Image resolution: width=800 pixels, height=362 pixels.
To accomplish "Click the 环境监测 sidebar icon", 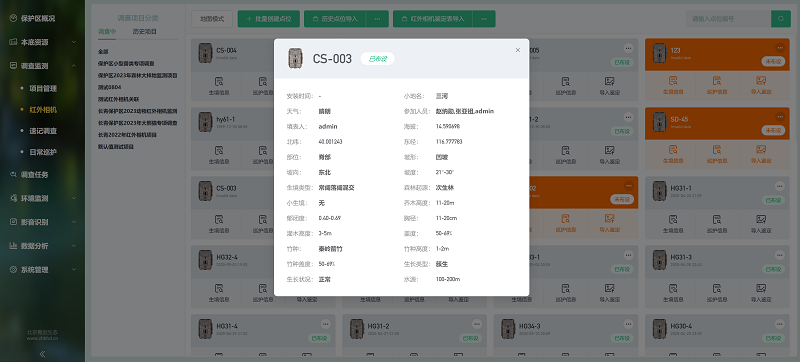I will pos(13,198).
